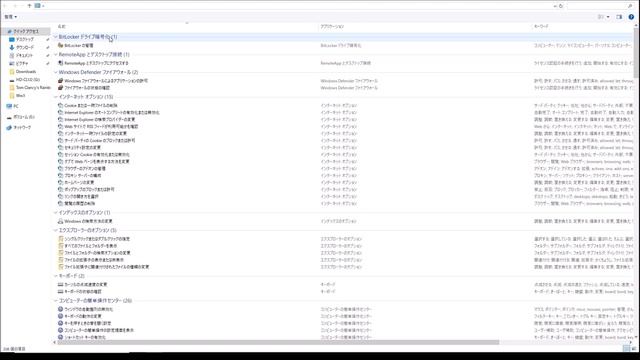Viewport: 640px width, 360px height.
Task: Collapse the コンピューターの簡単操作センター group
Action: (56, 300)
